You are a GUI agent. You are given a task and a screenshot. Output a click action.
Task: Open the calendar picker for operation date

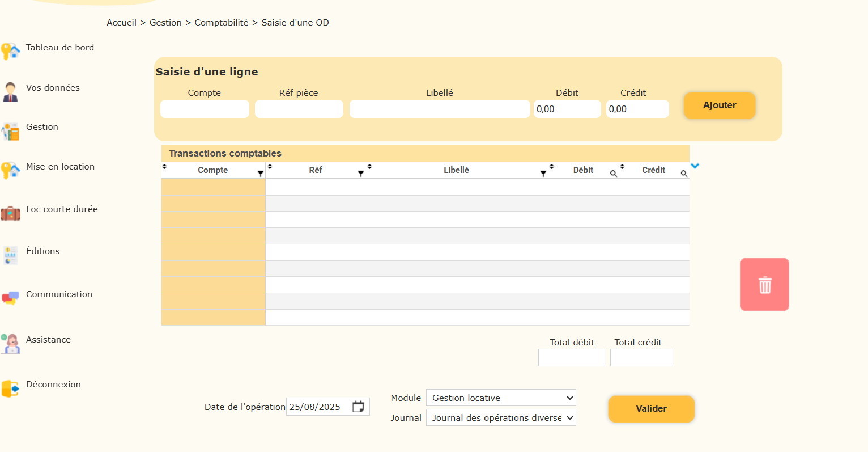[x=358, y=407]
